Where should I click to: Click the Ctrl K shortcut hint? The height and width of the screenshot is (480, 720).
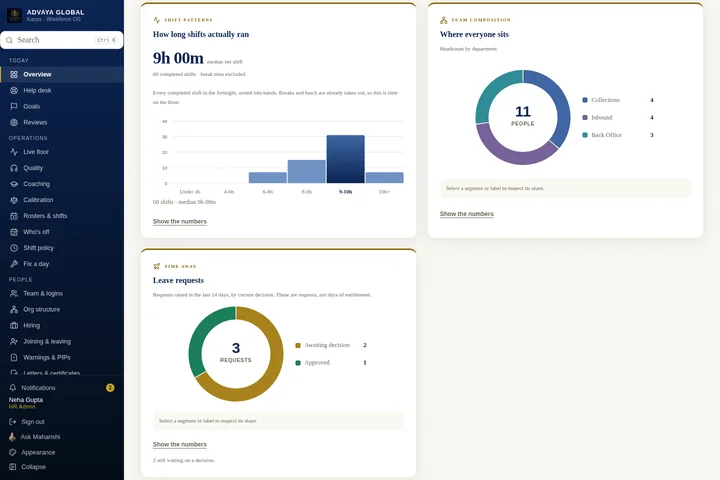(x=107, y=40)
